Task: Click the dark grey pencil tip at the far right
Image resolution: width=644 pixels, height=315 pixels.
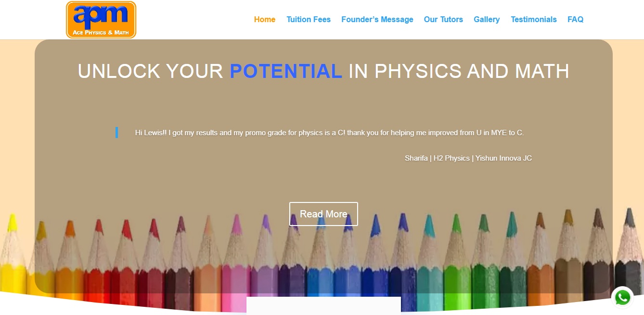Action: pyautogui.click(x=630, y=217)
